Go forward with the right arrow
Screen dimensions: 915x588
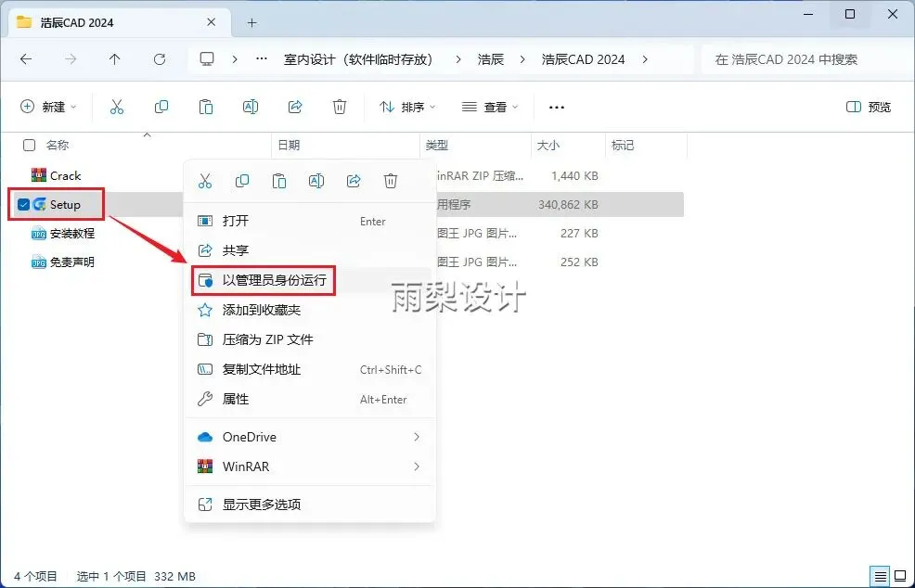[x=70, y=59]
